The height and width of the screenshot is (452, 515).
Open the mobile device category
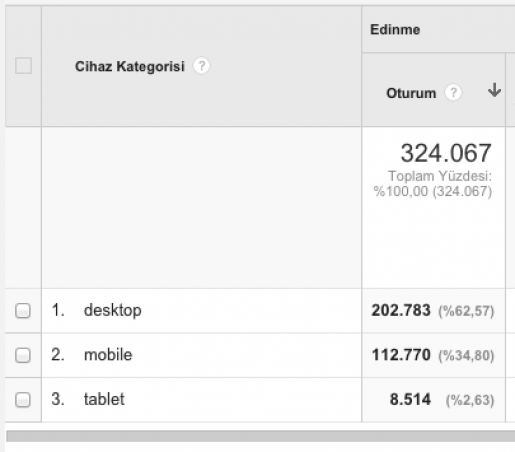click(x=108, y=355)
